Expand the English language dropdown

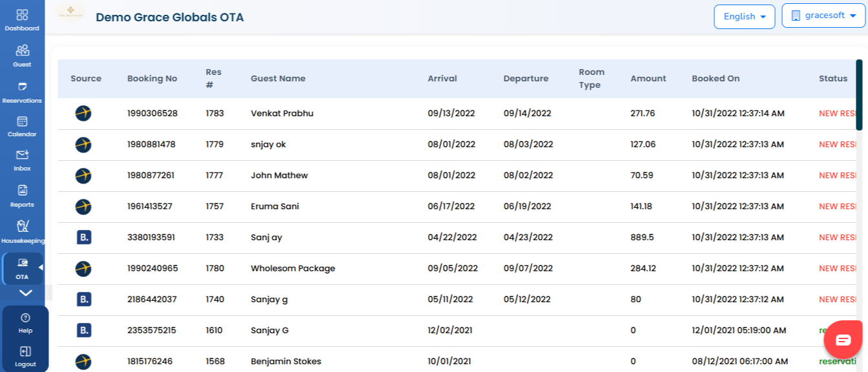(744, 17)
